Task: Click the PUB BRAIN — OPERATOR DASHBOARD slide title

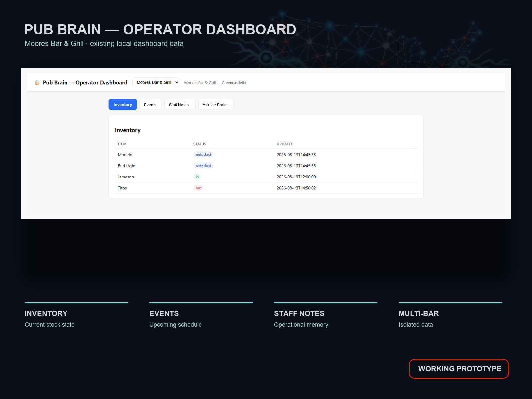Action: pyautogui.click(x=160, y=30)
